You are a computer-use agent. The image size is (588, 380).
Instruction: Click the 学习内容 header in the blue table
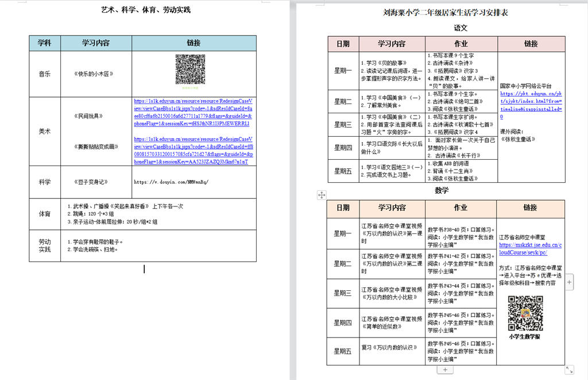[96, 43]
